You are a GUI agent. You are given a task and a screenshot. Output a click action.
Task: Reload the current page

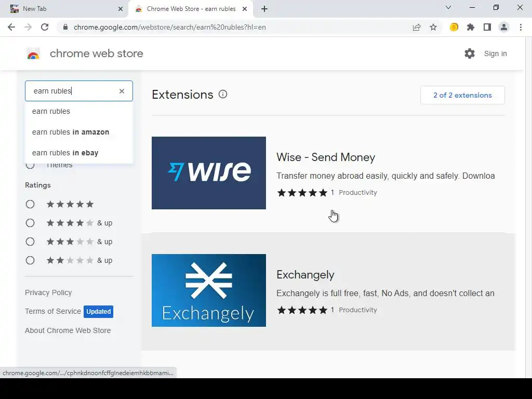tap(45, 27)
